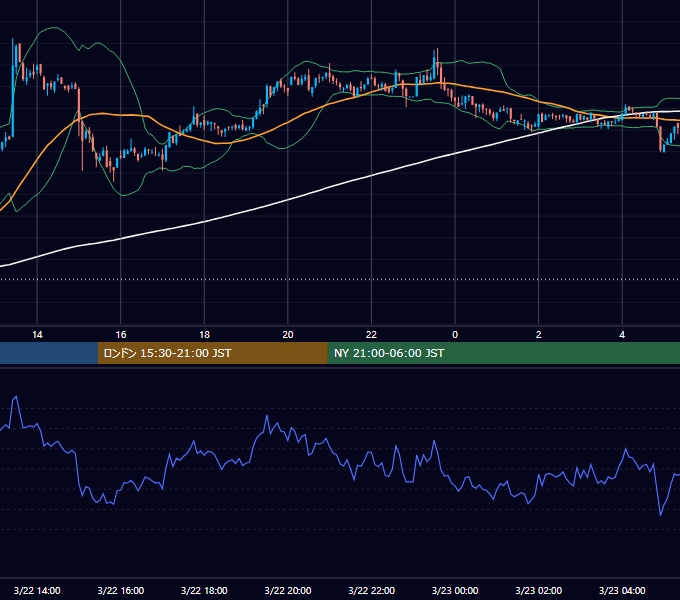Click the '3/22 22:00' label on indicator axis
The width and height of the screenshot is (680, 600).
click(372, 590)
